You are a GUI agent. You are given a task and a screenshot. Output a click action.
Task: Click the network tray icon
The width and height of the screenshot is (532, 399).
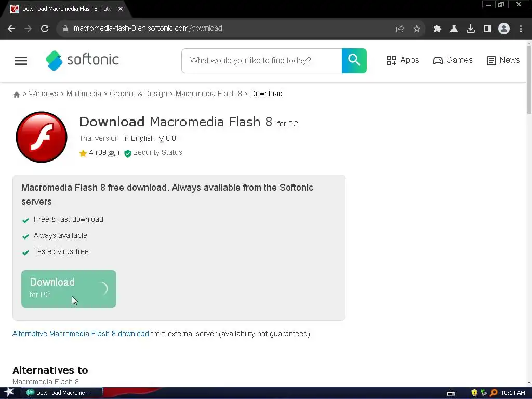[x=484, y=393]
